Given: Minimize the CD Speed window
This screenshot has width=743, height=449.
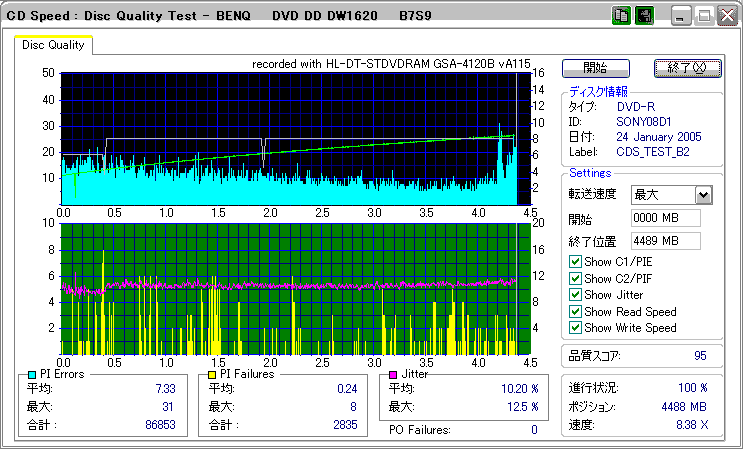Looking at the screenshot, I should coord(681,16).
